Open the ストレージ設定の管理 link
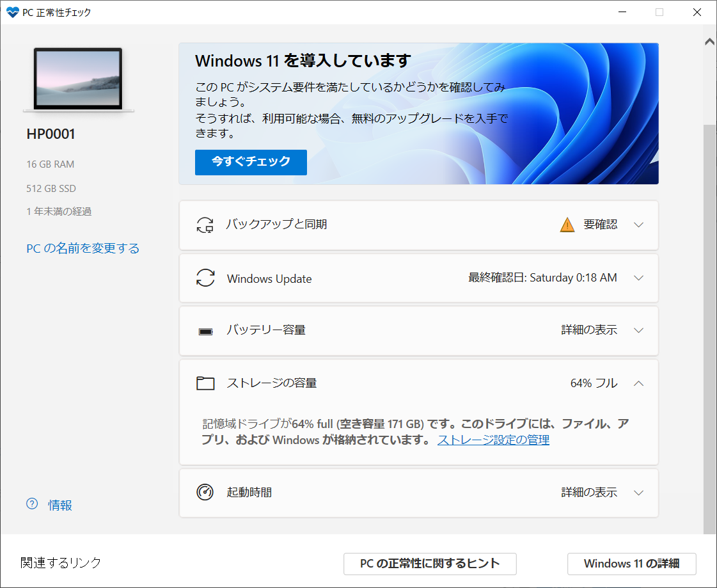This screenshot has height=588, width=717. 492,440
